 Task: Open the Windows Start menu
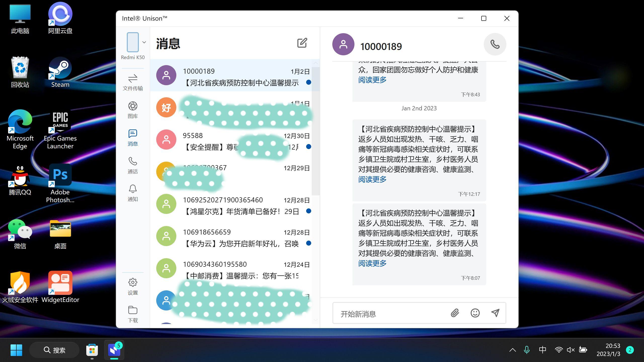pos(16,350)
